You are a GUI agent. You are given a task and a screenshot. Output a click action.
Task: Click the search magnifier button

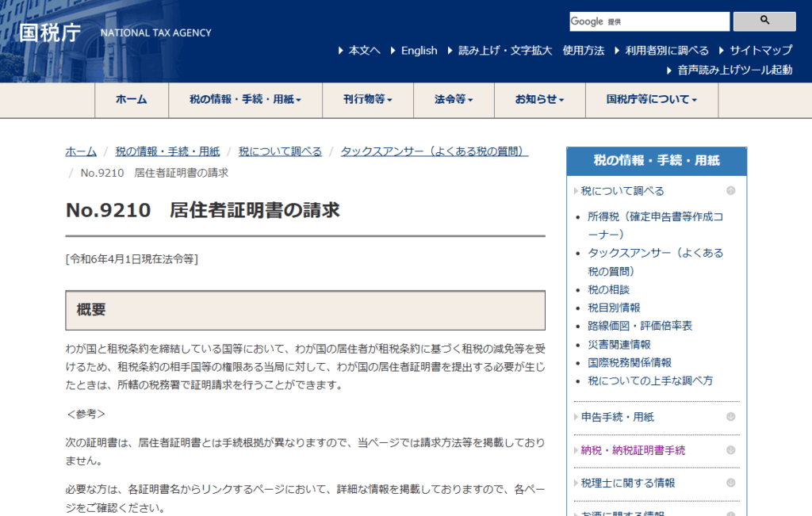coord(764,21)
